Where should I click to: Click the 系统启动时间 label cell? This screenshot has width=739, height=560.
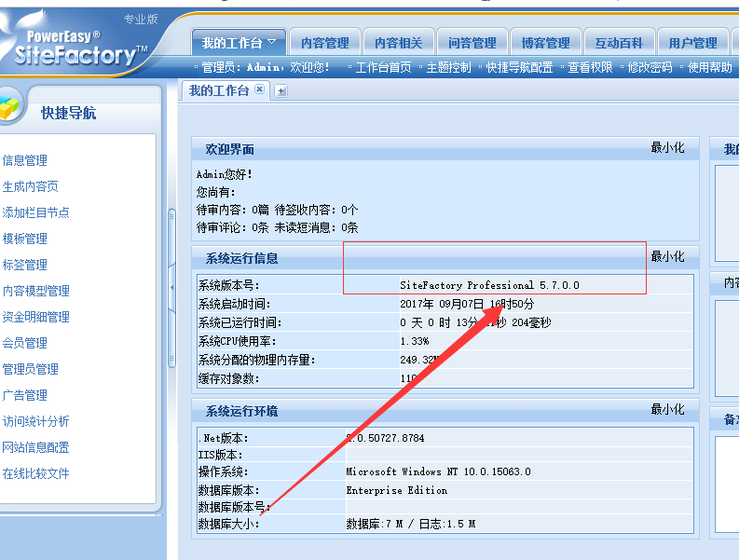298,304
